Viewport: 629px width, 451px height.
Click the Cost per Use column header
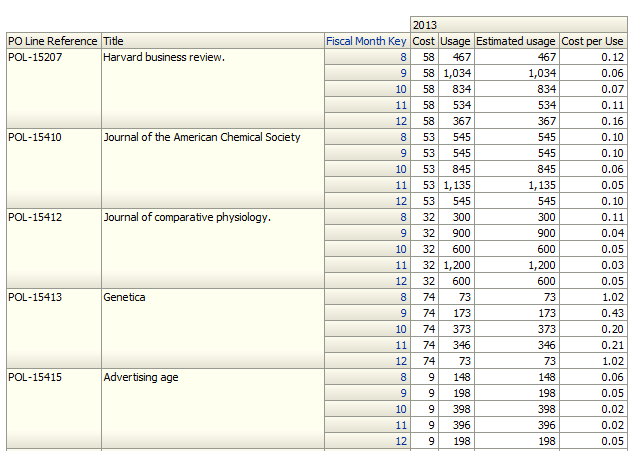tap(593, 41)
